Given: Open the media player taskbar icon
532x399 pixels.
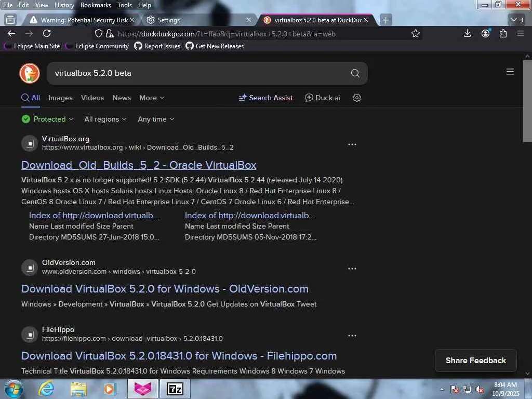Looking at the screenshot, I should point(110,389).
